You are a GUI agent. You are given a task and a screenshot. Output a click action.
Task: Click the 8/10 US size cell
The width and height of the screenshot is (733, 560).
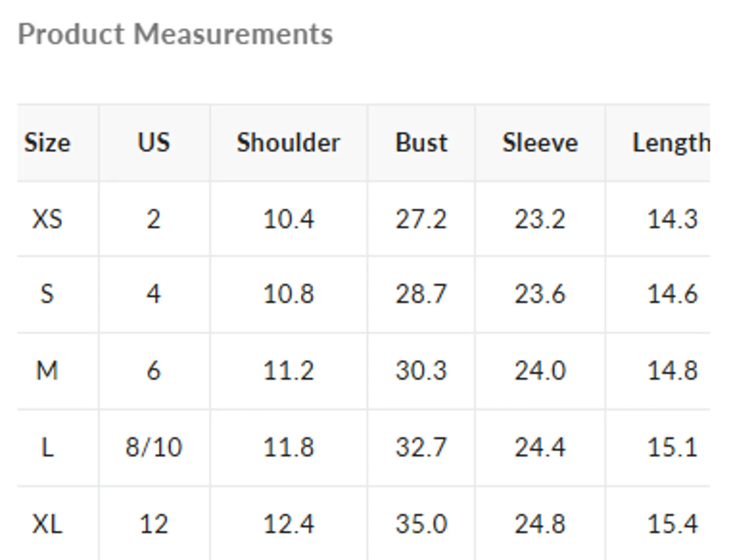tap(154, 447)
